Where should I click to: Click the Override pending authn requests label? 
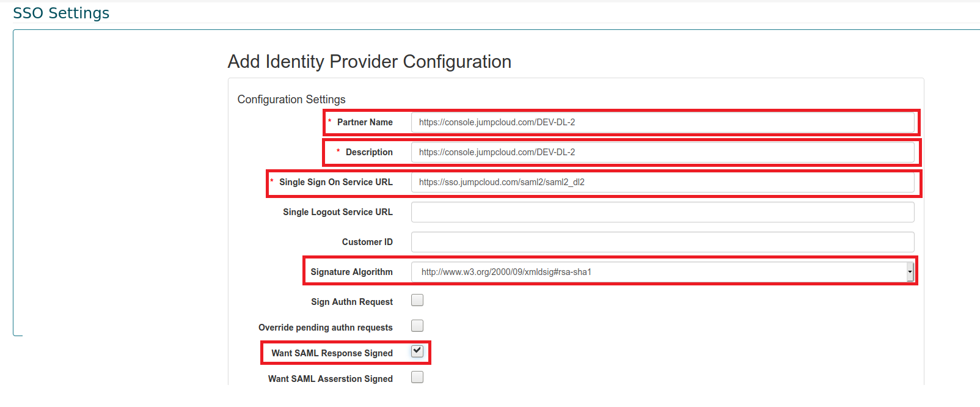325,328
